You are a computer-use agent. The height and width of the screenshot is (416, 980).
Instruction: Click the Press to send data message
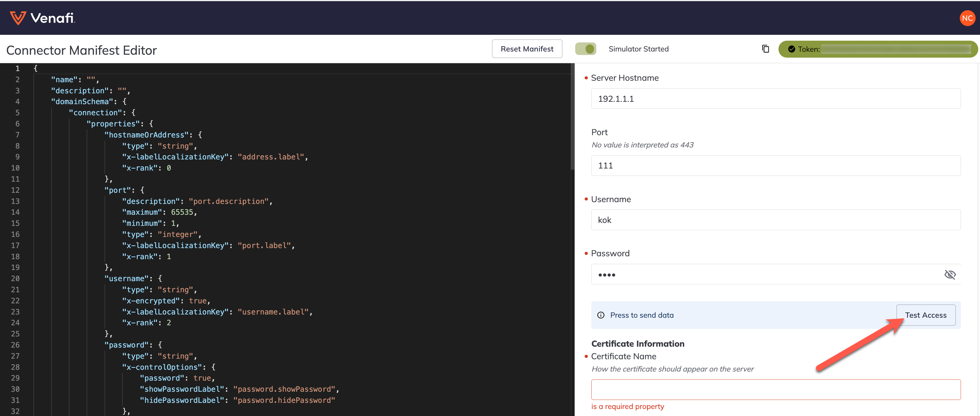(642, 315)
